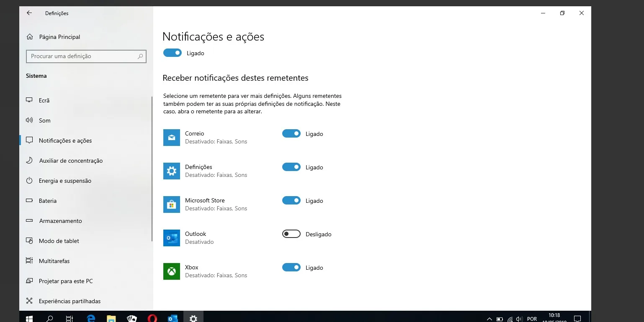The image size is (644, 322).
Task: Restore down the Definições window
Action: click(562, 13)
